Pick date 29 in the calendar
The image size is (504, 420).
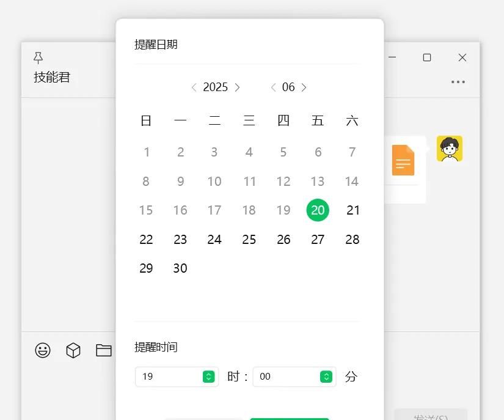tap(146, 268)
